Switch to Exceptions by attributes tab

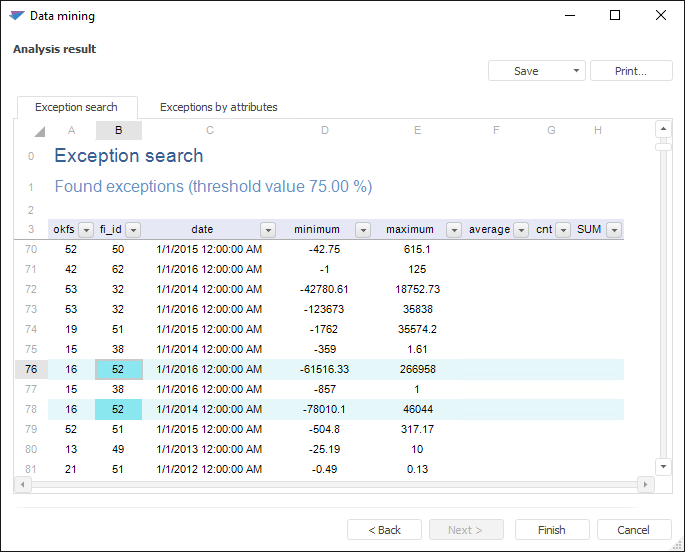(x=218, y=107)
